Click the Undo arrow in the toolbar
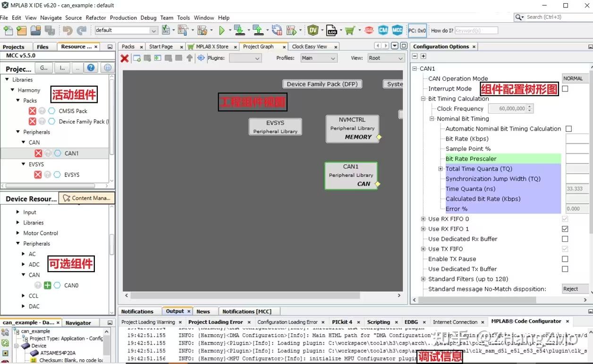Screen dimensions: 593x364 tap(67, 31)
